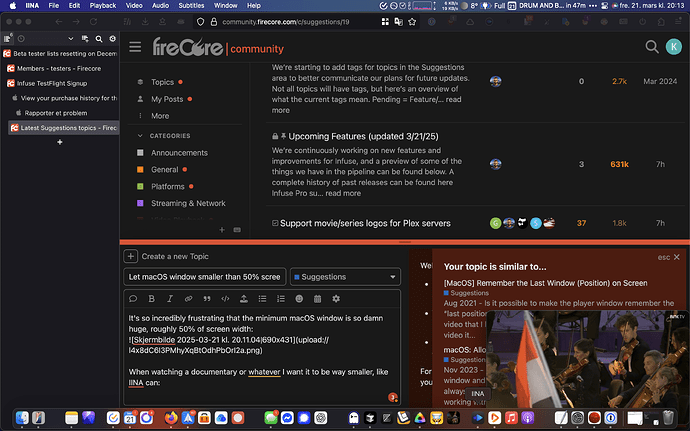Viewport: 690px width, 431px height.
Task: Click the sidebar plus add button
Action: click(x=222, y=230)
